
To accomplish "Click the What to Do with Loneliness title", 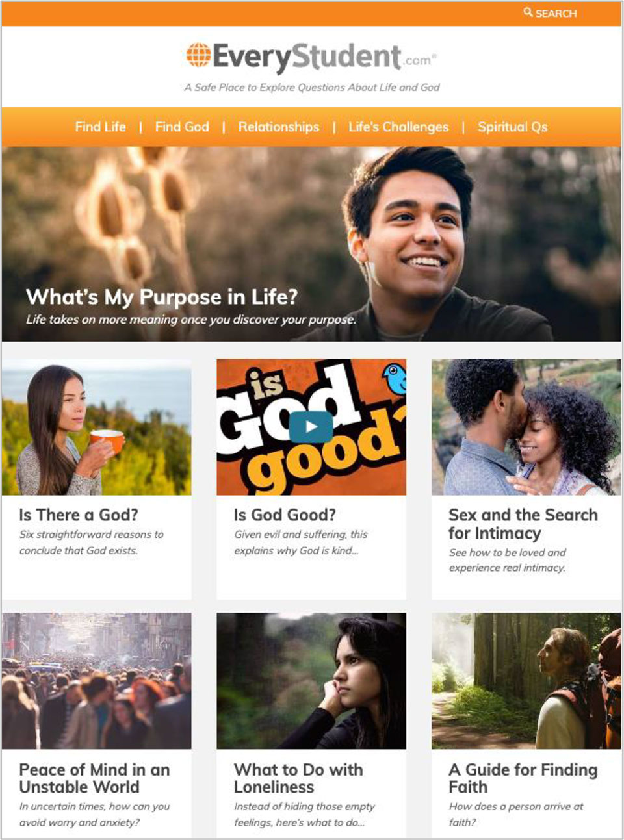I will pyautogui.click(x=298, y=778).
